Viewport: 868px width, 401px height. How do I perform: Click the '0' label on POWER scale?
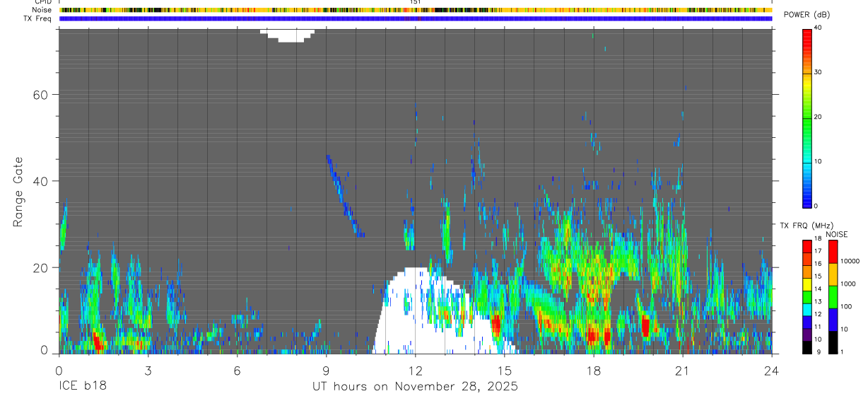pos(816,206)
